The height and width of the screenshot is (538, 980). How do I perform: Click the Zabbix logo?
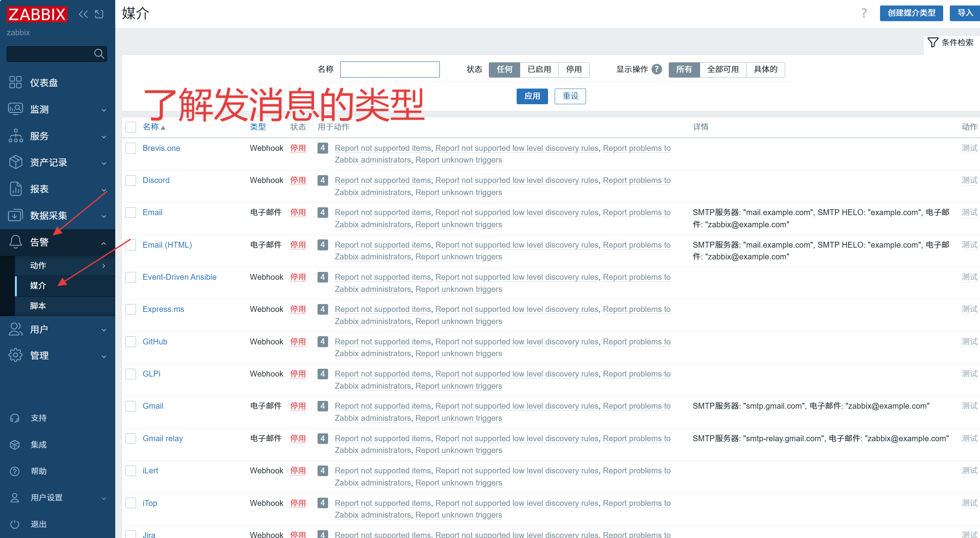tap(37, 14)
